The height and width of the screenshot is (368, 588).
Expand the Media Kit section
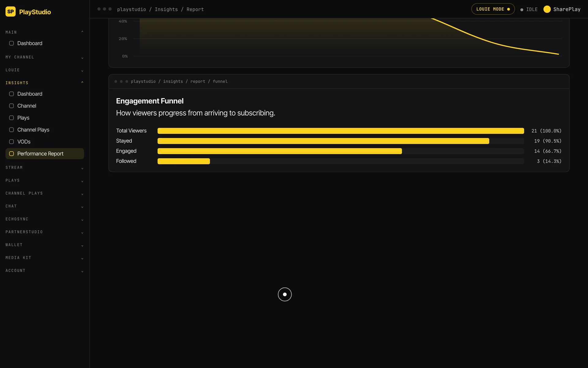pos(44,258)
